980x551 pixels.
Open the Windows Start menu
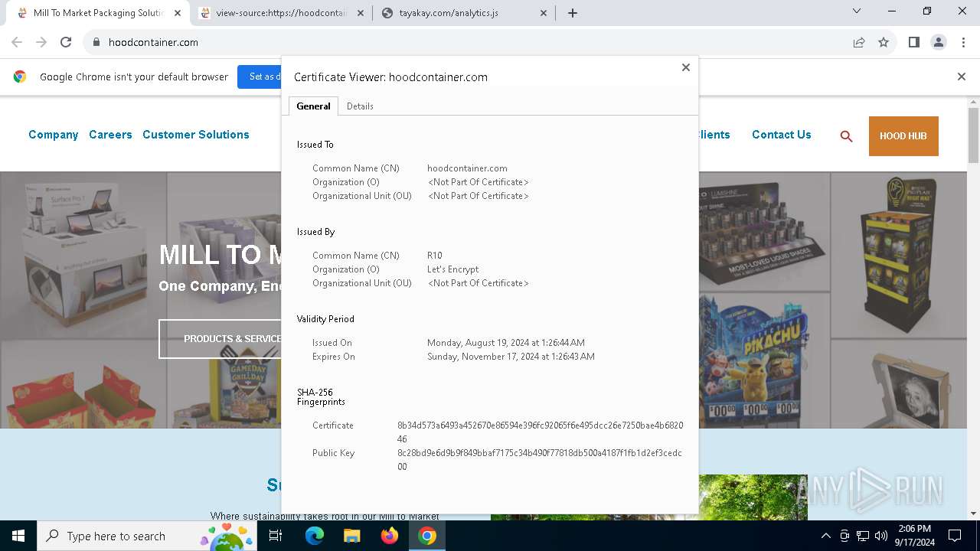click(x=18, y=536)
